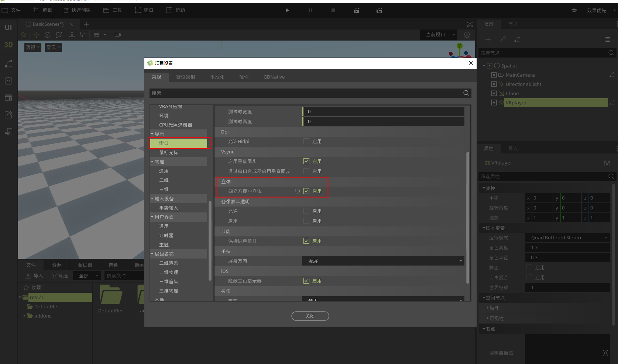Click the search magnifier in project settings search
The height and width of the screenshot is (364, 618).
pyautogui.click(x=466, y=93)
